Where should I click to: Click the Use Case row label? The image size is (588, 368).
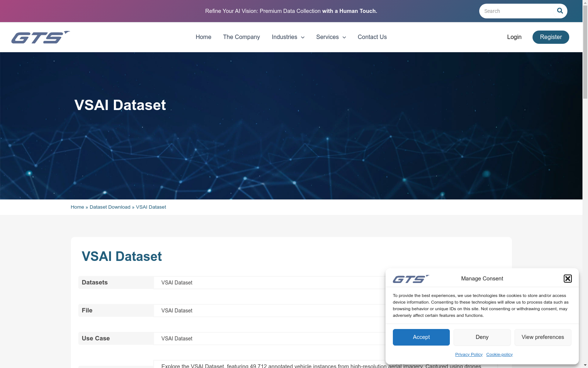pyautogui.click(x=96, y=339)
